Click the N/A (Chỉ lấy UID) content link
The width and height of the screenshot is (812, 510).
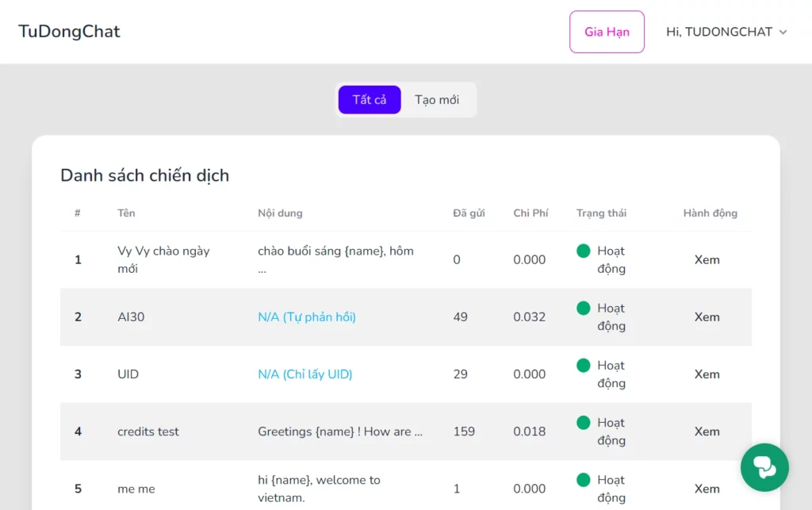[305, 374]
